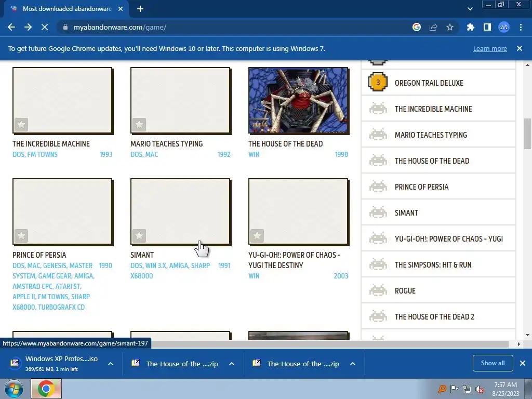The width and height of the screenshot is (532, 399).
Task: Dismiss the Chrome update notification bar
Action: (x=520, y=48)
